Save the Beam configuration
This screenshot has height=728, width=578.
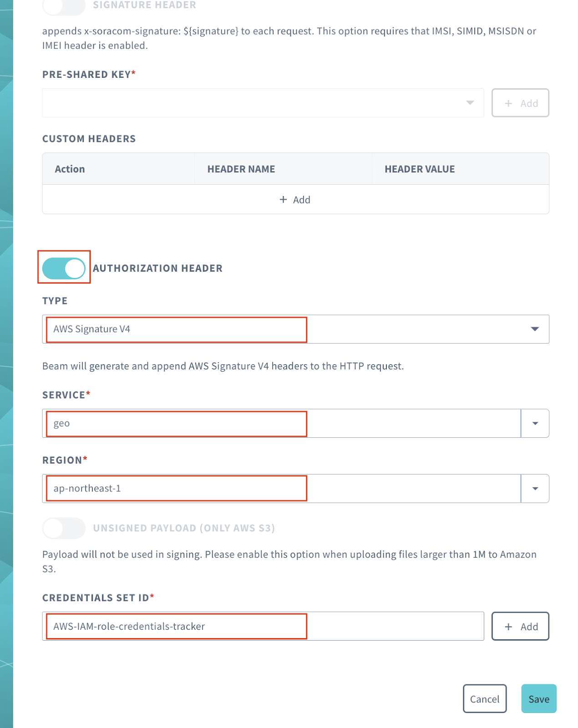(x=538, y=699)
